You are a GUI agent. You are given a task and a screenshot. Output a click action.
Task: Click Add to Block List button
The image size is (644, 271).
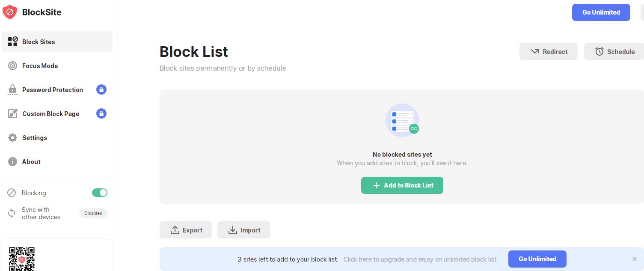click(x=402, y=185)
